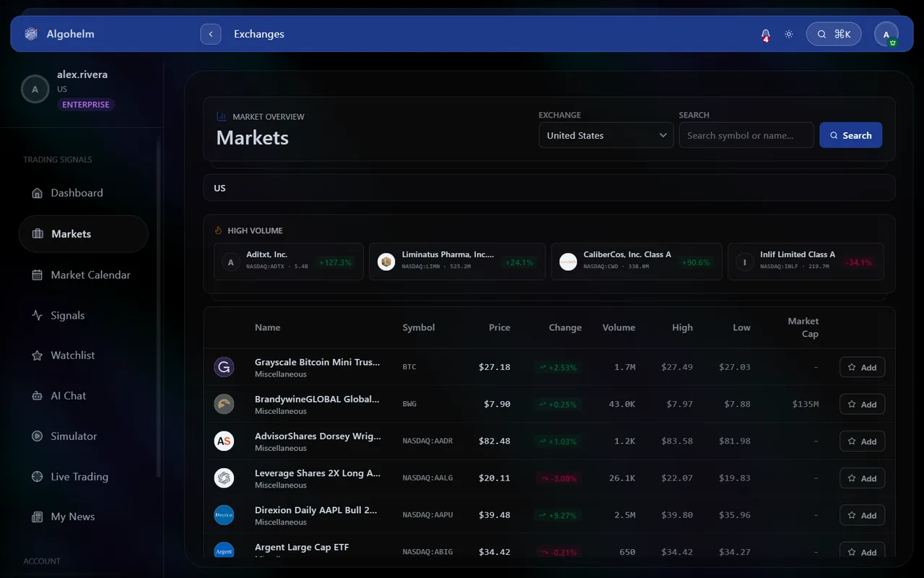Click the Simulator play icon
The image size is (924, 578).
38,436
